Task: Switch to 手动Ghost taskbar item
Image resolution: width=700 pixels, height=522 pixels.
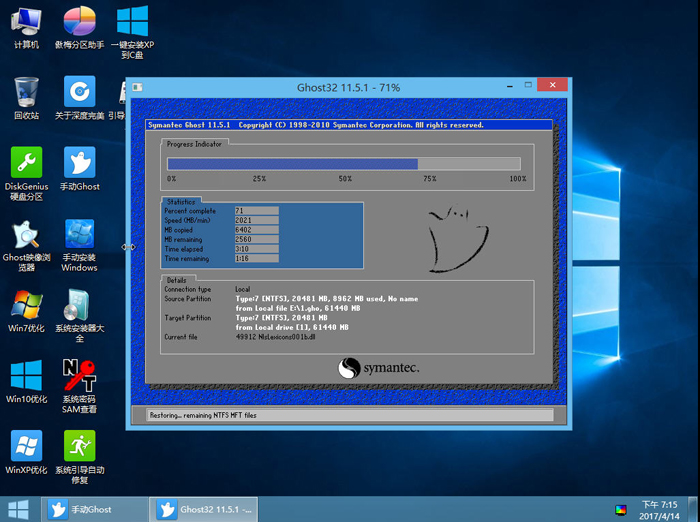Action: (95, 509)
